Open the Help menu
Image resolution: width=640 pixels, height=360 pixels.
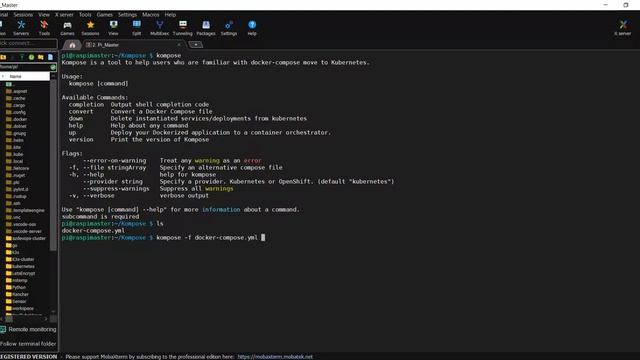coord(170,15)
